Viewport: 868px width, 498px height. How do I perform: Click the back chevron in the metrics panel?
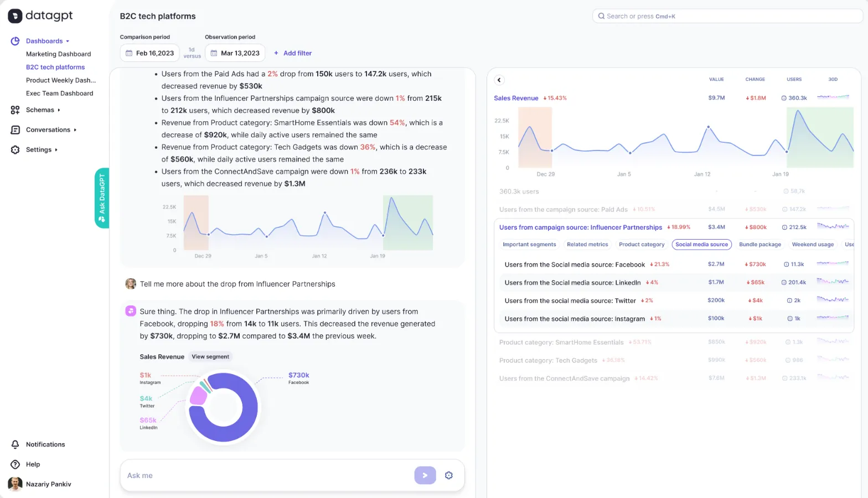499,80
